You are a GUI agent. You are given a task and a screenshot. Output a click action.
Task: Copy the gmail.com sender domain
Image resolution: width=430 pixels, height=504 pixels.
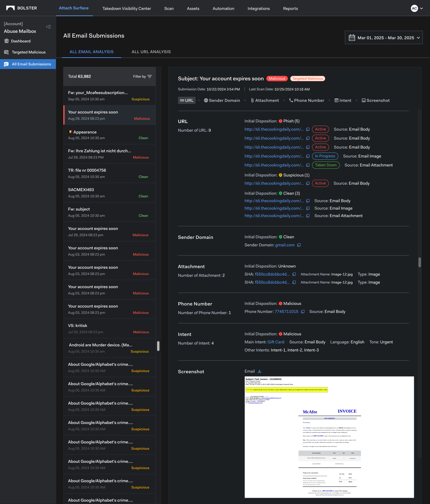299,245
